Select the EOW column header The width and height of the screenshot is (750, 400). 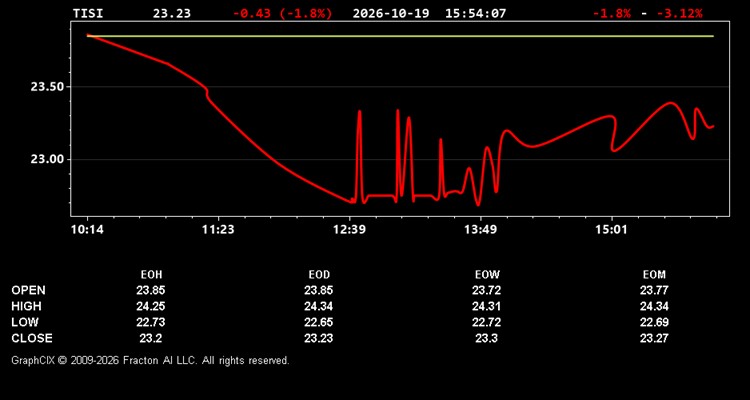coord(487,275)
